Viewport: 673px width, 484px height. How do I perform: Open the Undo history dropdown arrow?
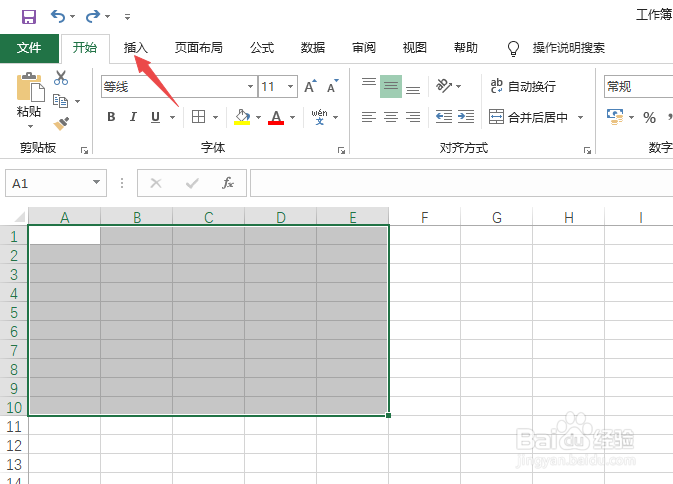point(72,17)
